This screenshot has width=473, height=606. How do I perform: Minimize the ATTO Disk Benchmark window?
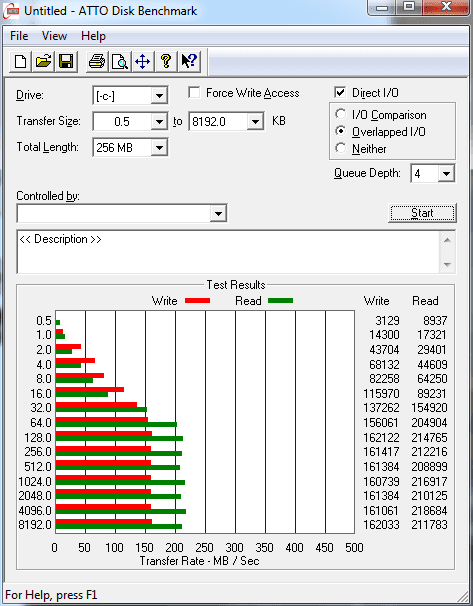click(382, 7)
